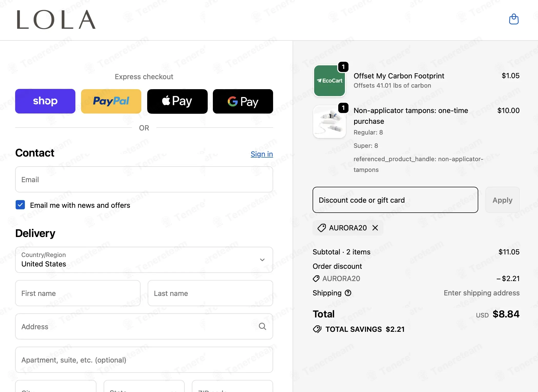Choose PayPal express checkout

(111, 101)
